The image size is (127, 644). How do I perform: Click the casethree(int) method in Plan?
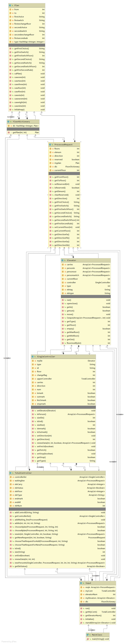point(27,84)
